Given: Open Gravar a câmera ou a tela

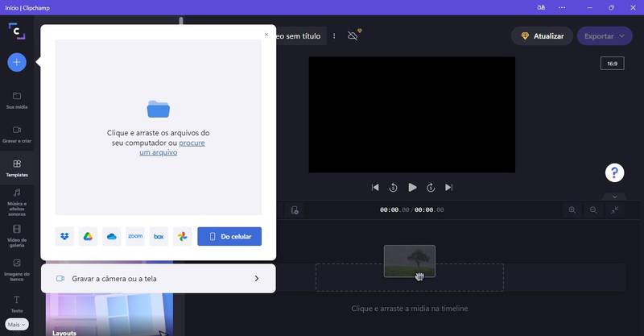Looking at the screenshot, I should [158, 279].
